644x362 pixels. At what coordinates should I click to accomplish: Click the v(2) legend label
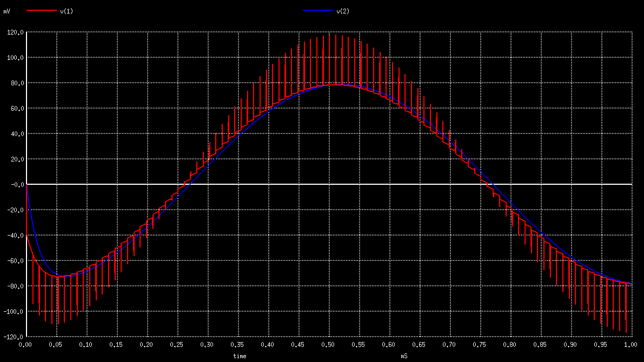343,11
